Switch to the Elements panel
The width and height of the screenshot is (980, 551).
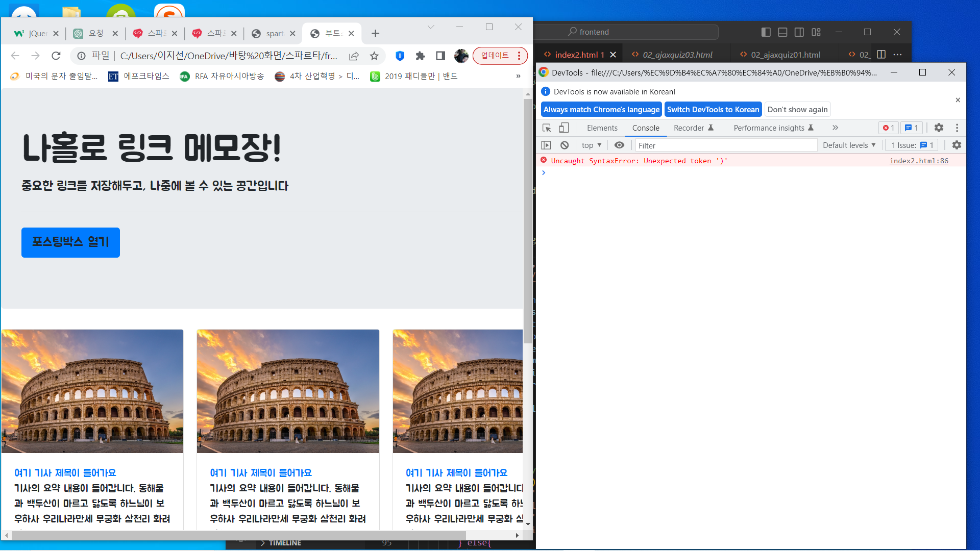coord(602,128)
